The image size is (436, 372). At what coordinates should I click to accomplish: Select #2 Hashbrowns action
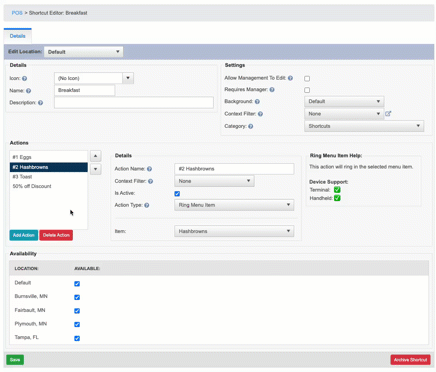[x=49, y=167]
